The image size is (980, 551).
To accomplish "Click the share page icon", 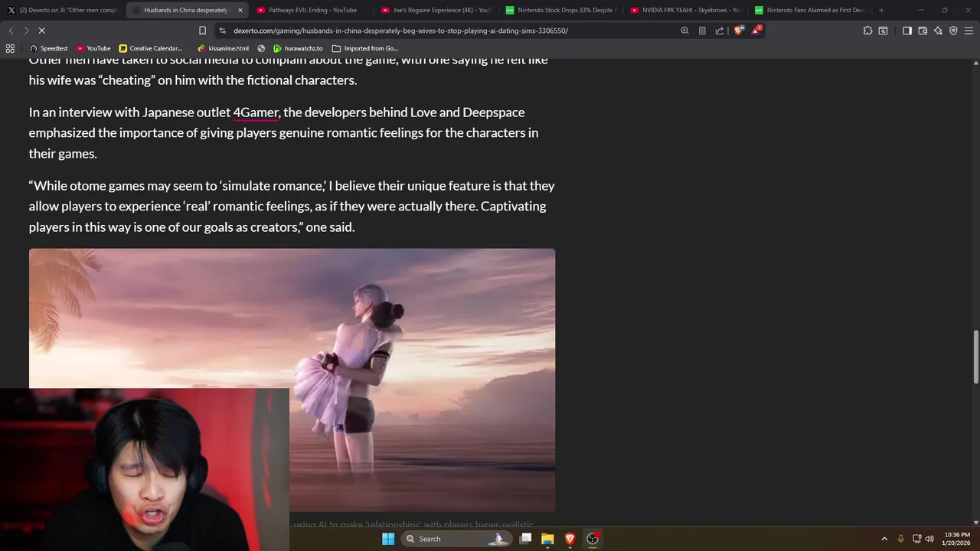I will coord(720,31).
